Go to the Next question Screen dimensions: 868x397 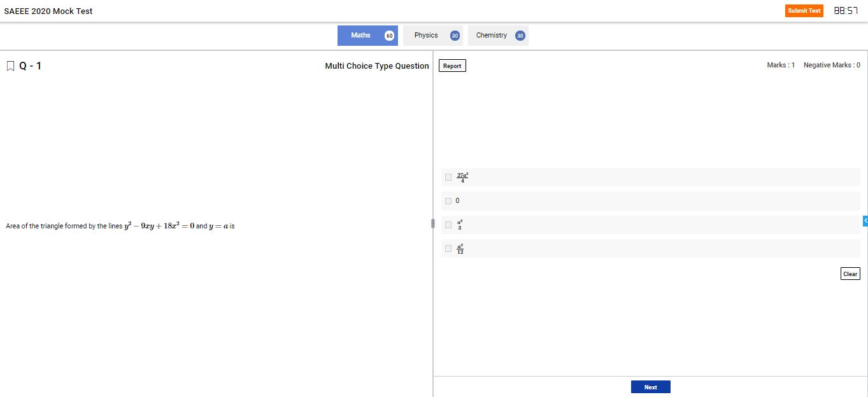click(650, 387)
